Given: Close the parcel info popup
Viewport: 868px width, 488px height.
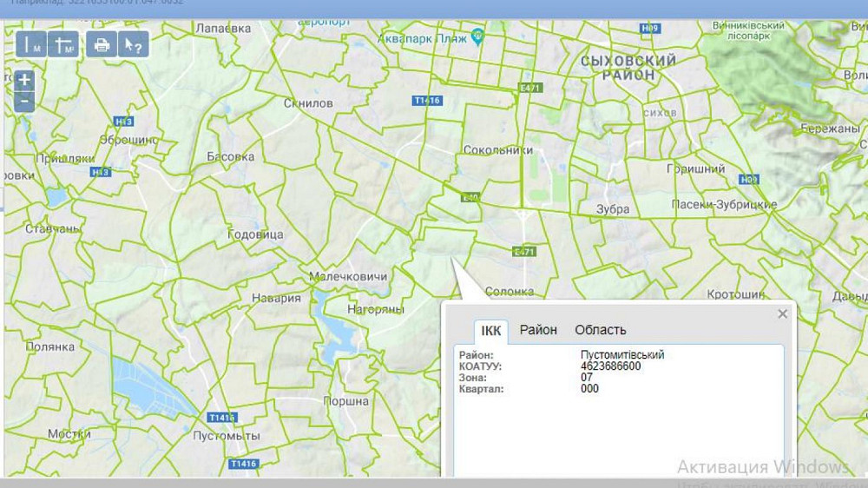Looking at the screenshot, I should [x=782, y=314].
